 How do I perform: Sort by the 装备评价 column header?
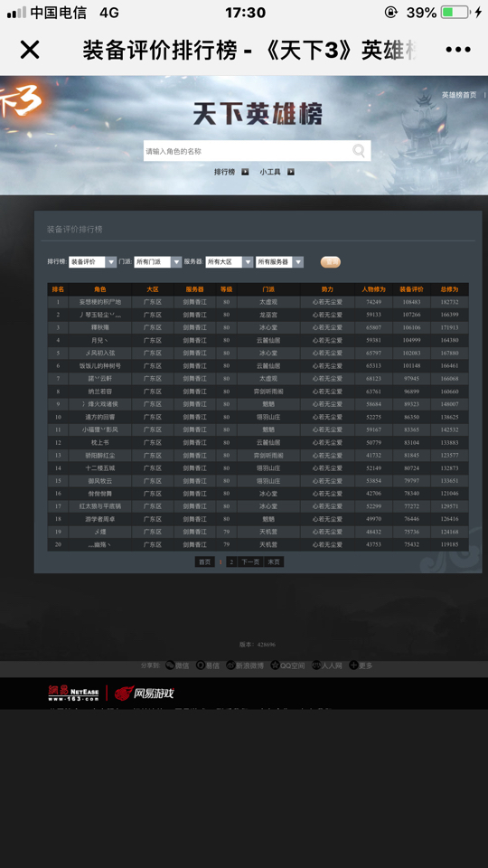coord(412,289)
